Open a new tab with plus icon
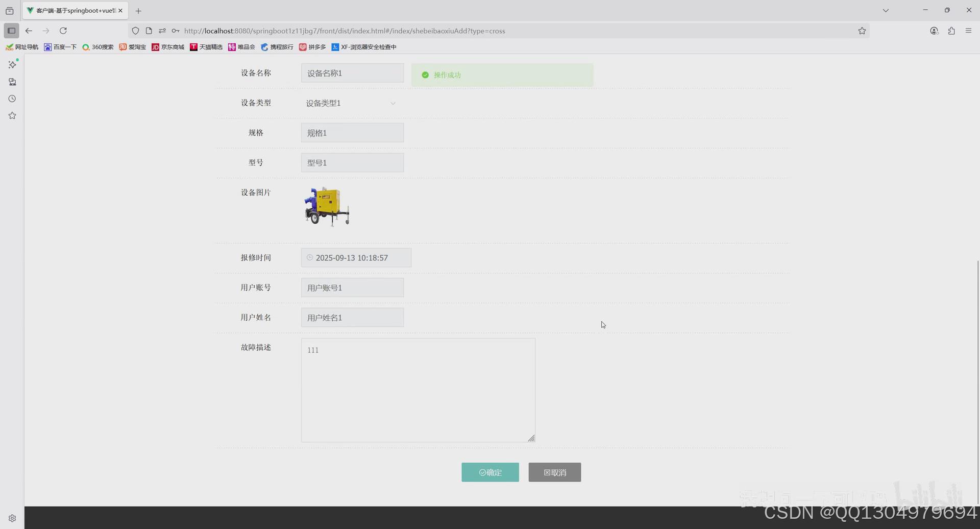Screen dimensions: 980x529 pos(138,11)
